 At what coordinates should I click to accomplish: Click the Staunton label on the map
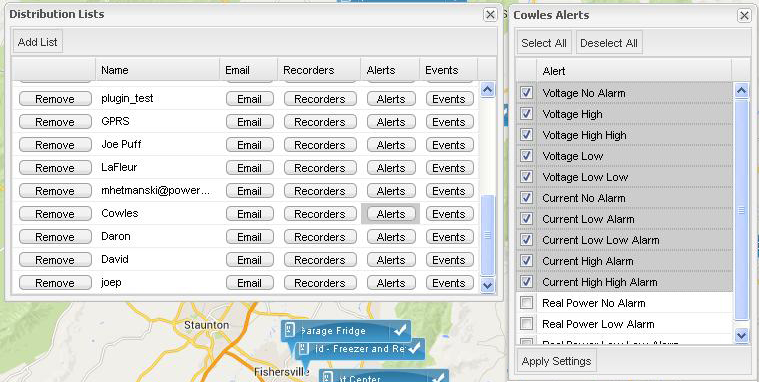click(206, 325)
